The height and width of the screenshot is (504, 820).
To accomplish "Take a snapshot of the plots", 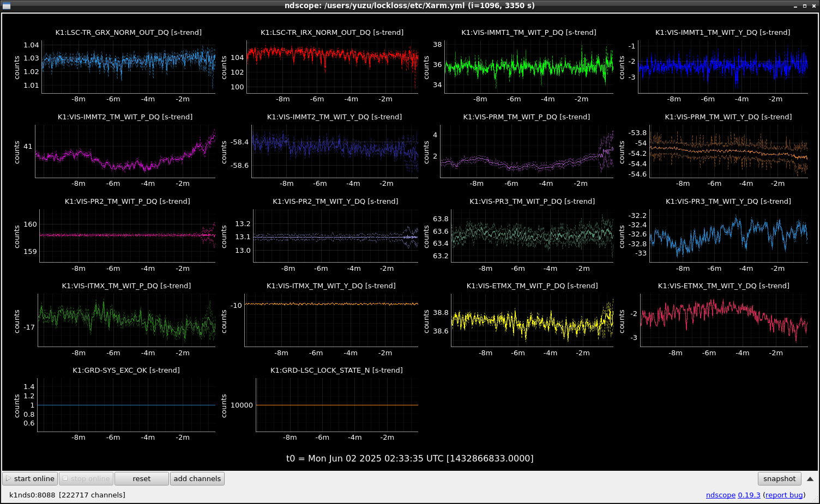I will [779, 478].
